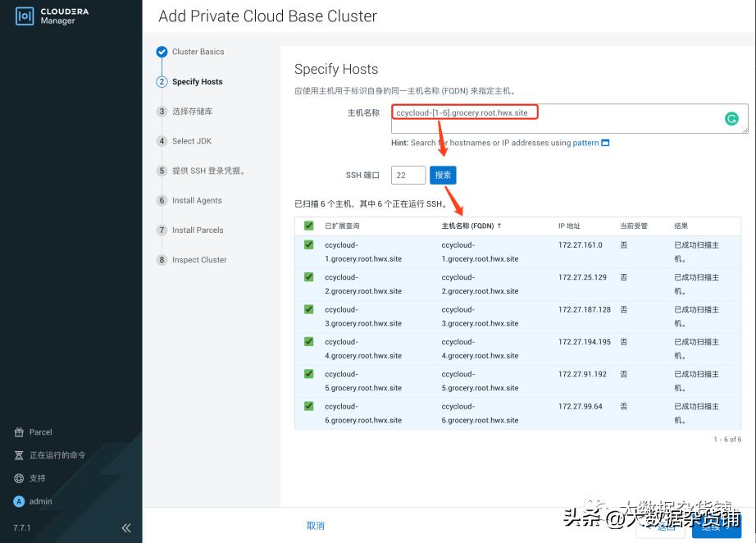The height and width of the screenshot is (543, 756).
Task: Collapse the left sidebar with double chevron
Action: 127,528
